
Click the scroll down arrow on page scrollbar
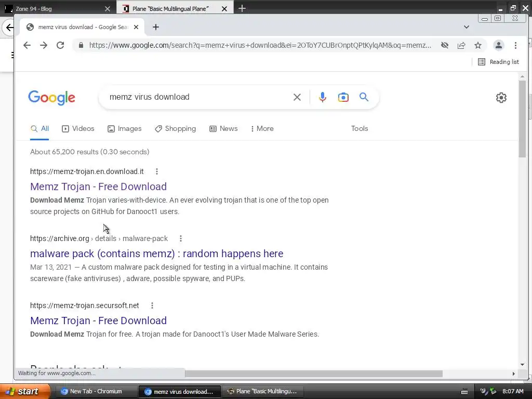click(x=522, y=365)
